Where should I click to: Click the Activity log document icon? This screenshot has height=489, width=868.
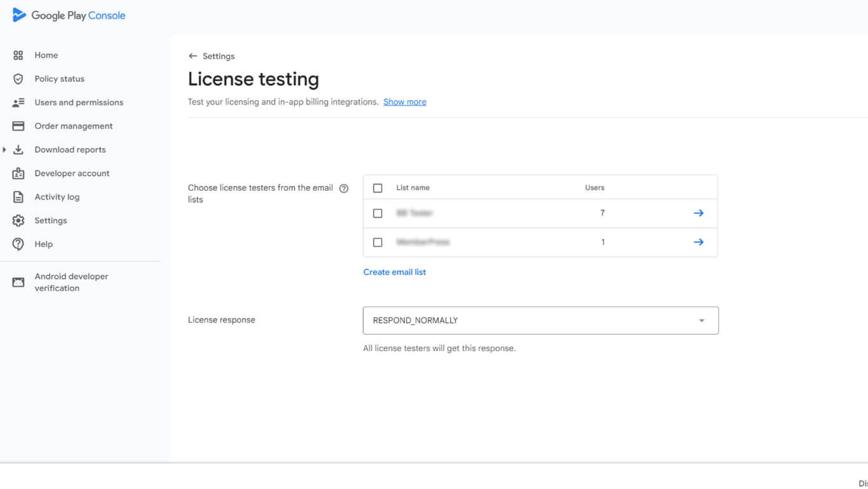[18, 197]
